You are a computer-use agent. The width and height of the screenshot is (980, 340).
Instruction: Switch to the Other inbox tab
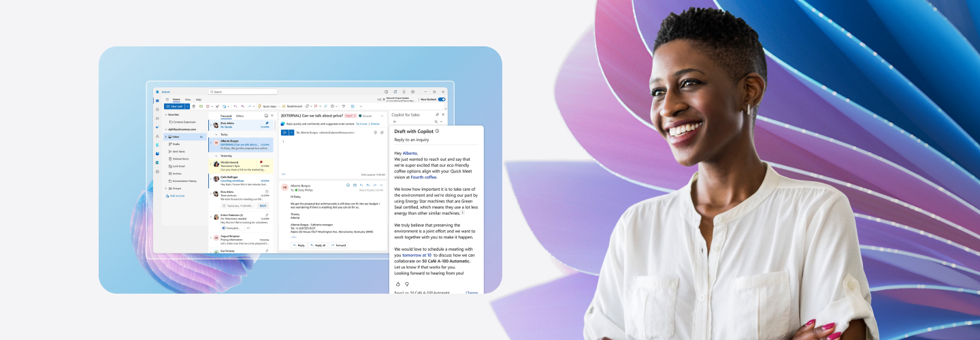(x=240, y=116)
